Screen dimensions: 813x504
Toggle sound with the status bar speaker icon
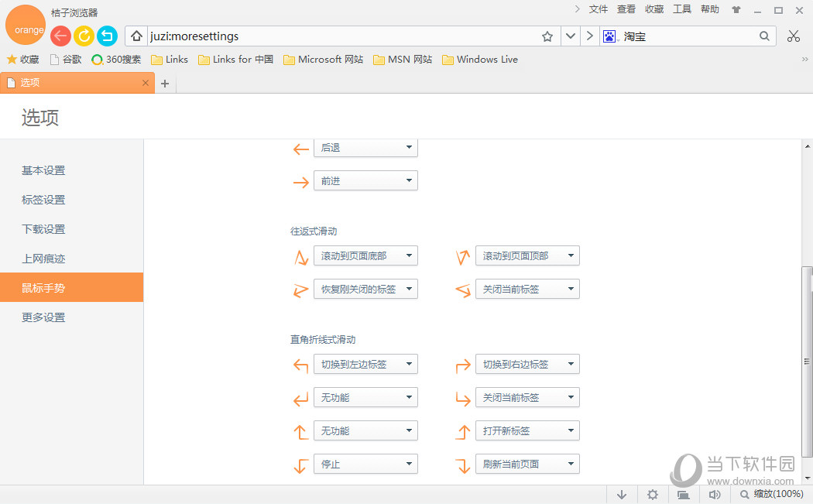714,495
